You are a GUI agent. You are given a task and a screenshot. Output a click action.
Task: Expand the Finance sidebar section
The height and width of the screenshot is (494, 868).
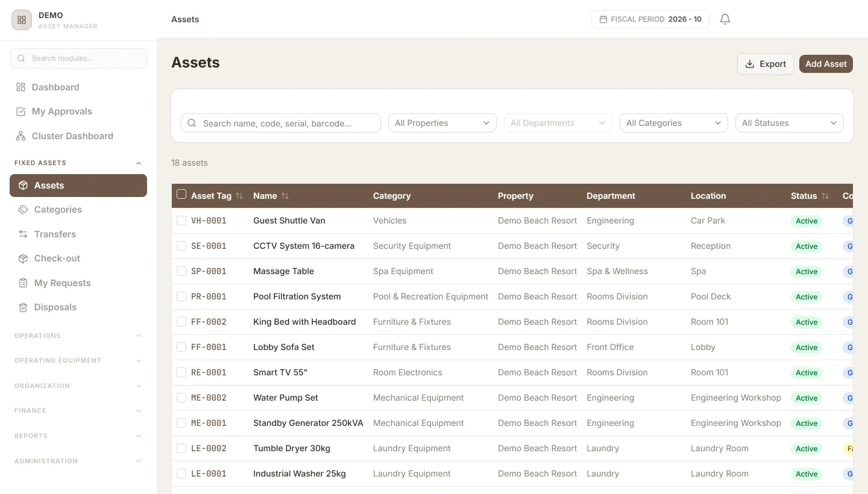[x=78, y=410]
